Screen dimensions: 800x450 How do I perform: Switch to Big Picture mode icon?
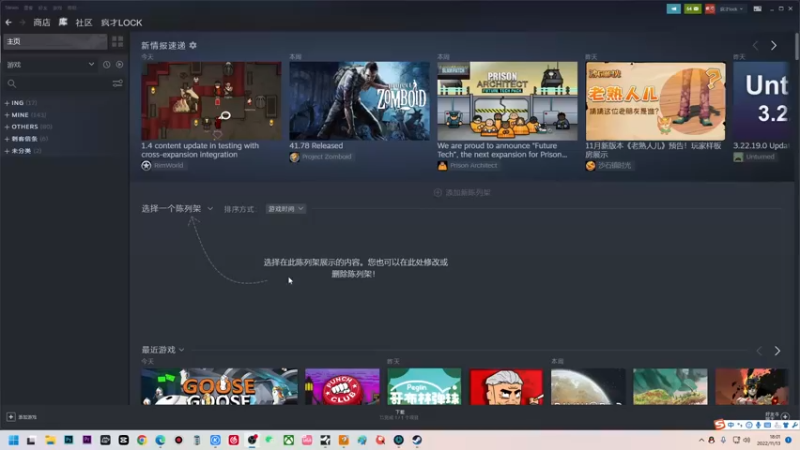pyautogui.click(x=758, y=9)
